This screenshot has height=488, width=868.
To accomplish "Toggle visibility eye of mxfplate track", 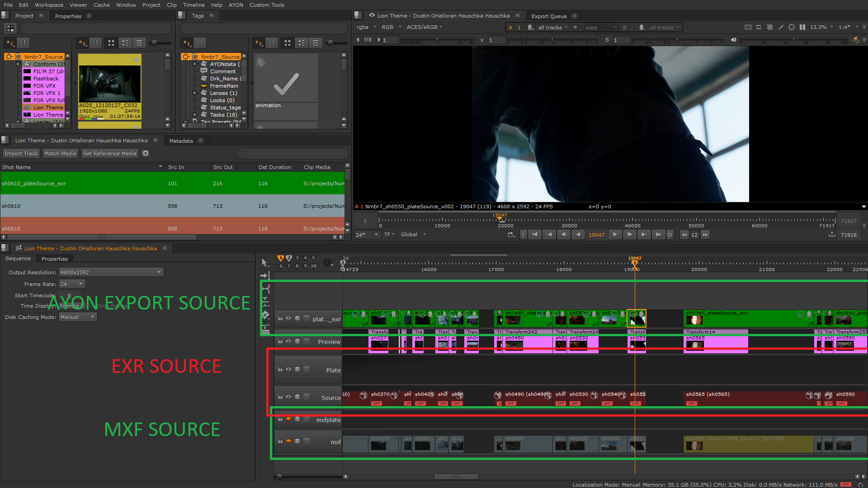I will coord(288,419).
